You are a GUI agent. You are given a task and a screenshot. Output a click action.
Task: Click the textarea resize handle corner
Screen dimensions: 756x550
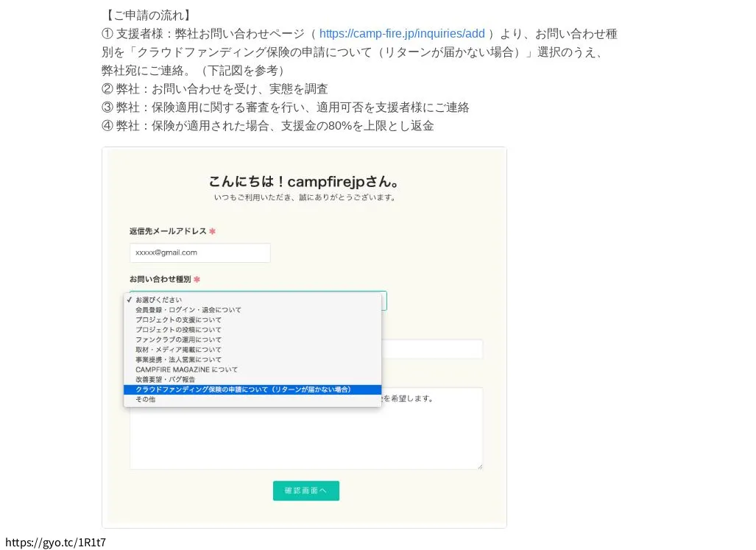pos(480,466)
